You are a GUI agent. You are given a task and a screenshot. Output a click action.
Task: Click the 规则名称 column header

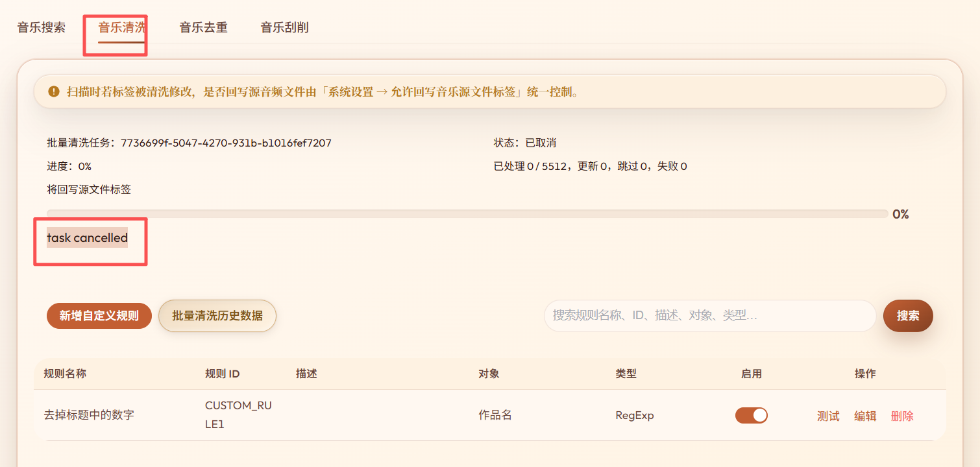pos(65,374)
